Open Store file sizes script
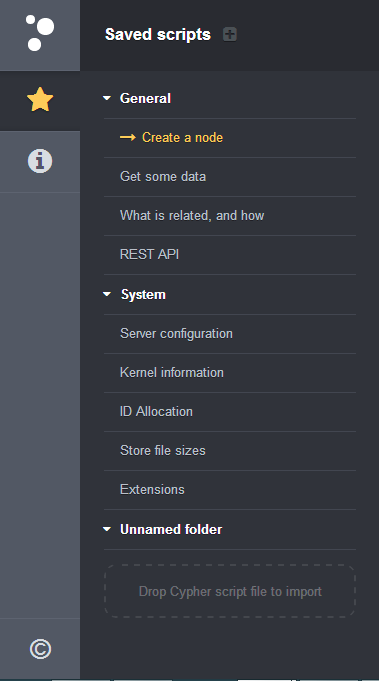Viewport: 379px width, 681px height. tap(163, 451)
